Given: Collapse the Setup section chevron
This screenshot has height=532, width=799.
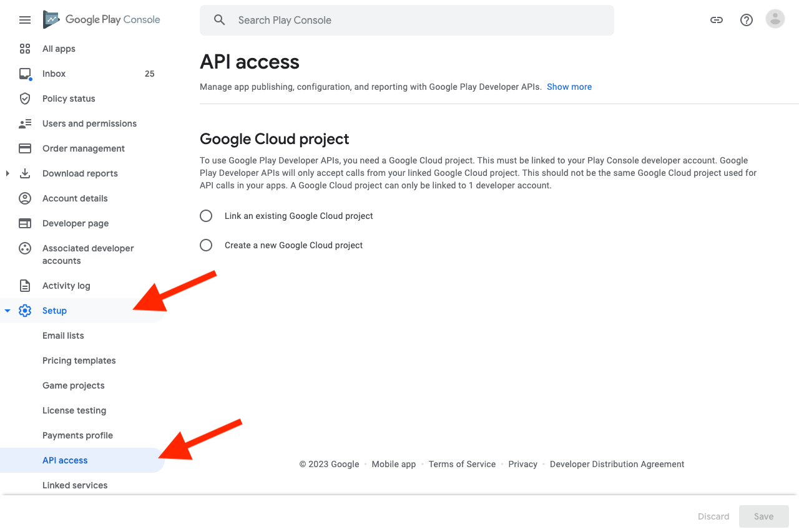Looking at the screenshot, I should 7,310.
